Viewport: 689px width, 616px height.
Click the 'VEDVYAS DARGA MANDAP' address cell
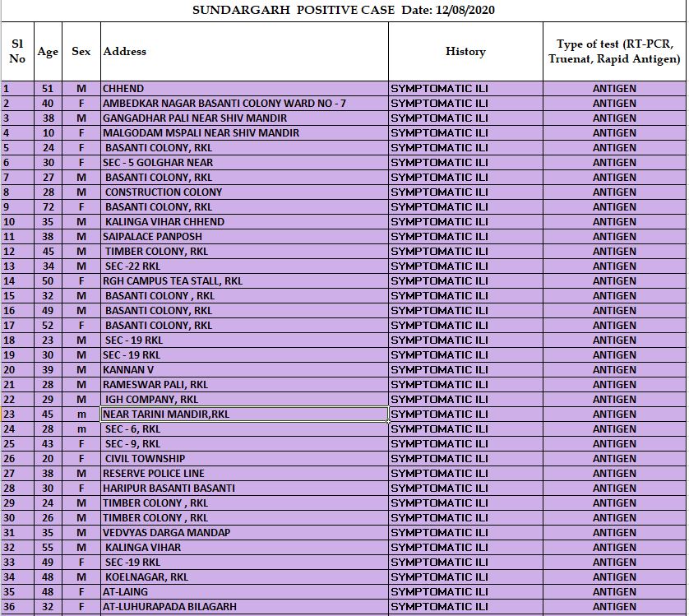coord(244,533)
